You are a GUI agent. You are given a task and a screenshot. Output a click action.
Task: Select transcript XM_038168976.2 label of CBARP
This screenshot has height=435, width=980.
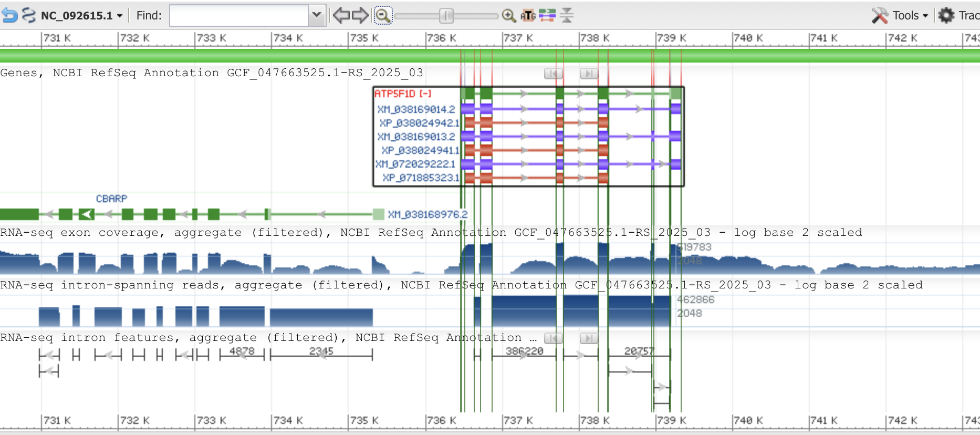click(428, 214)
